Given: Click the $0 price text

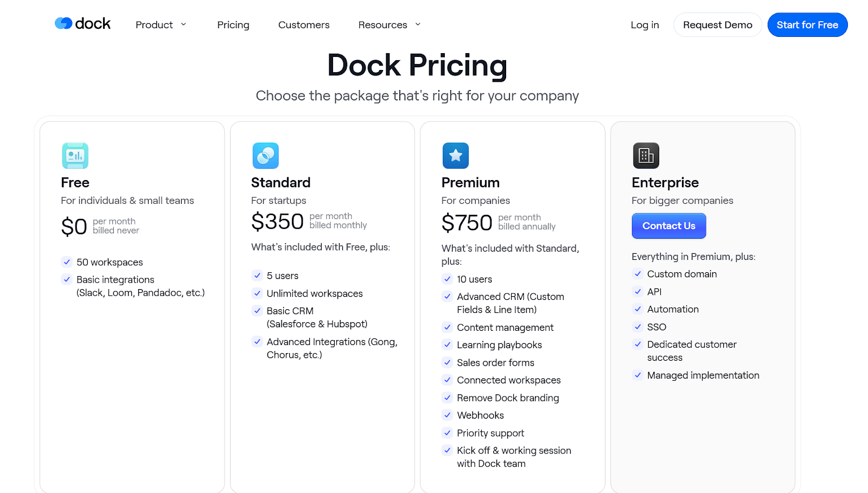Looking at the screenshot, I should click(74, 227).
